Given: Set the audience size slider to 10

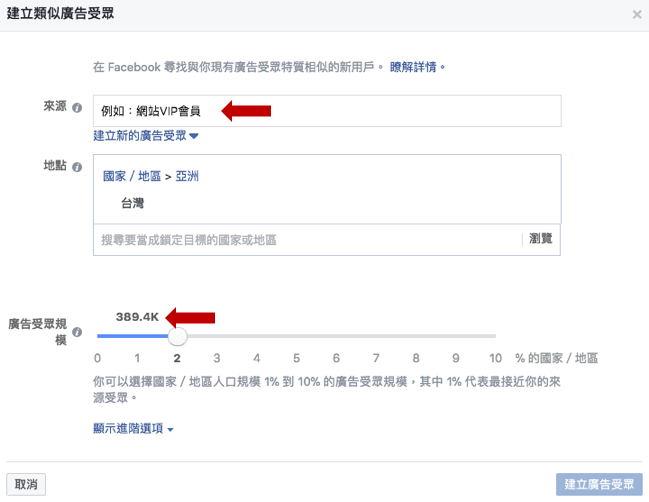Looking at the screenshot, I should point(494,337).
